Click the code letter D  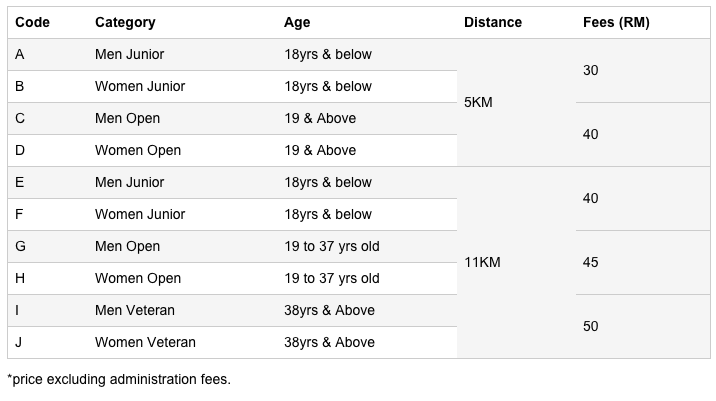(x=20, y=150)
